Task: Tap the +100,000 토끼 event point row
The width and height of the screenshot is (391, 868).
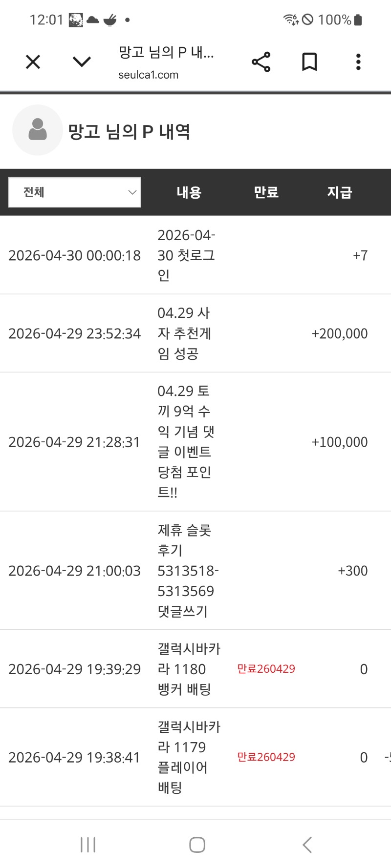Action: (339, 442)
